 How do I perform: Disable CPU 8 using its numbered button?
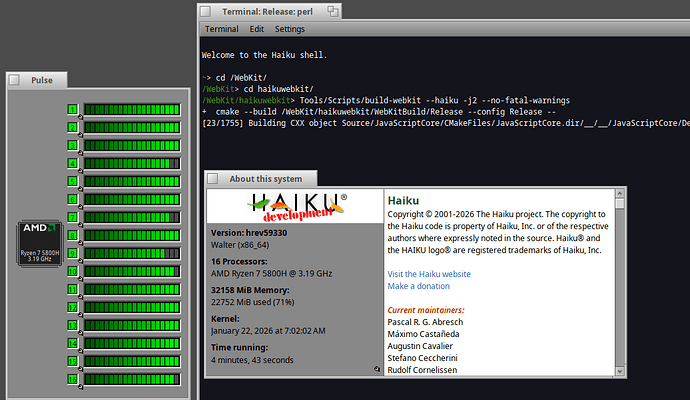[72, 235]
